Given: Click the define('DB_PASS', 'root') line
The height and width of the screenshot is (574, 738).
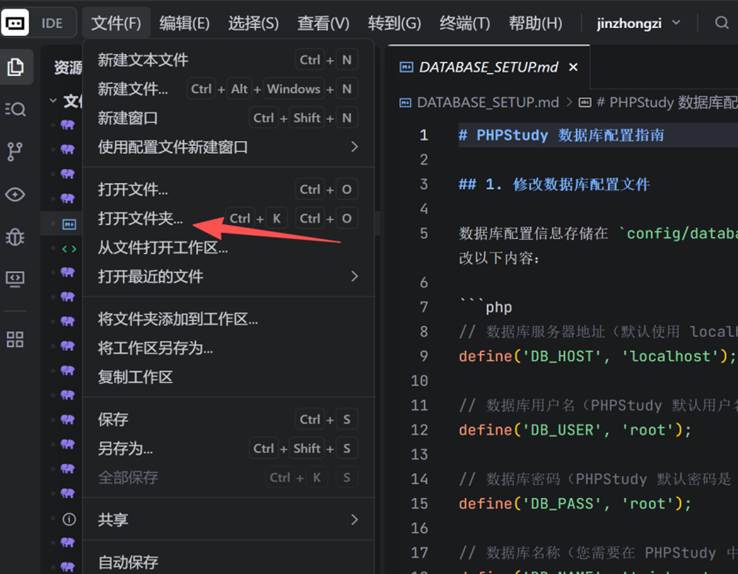Looking at the screenshot, I should 575,504.
